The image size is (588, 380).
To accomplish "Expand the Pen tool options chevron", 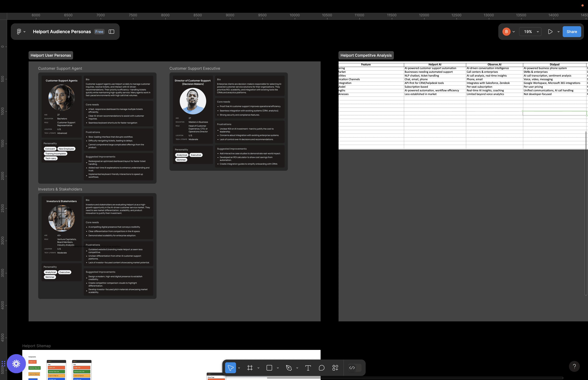I will tap(297, 368).
